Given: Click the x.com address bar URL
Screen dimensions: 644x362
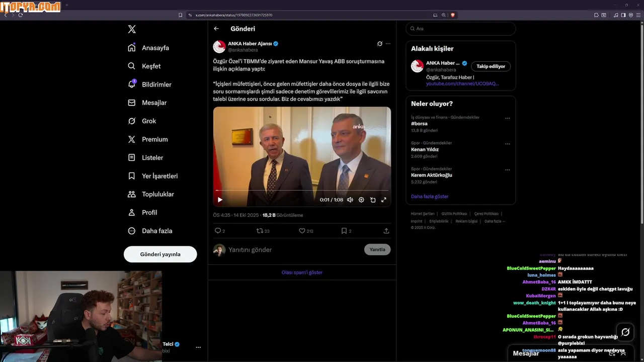Looking at the screenshot, I should click(234, 15).
